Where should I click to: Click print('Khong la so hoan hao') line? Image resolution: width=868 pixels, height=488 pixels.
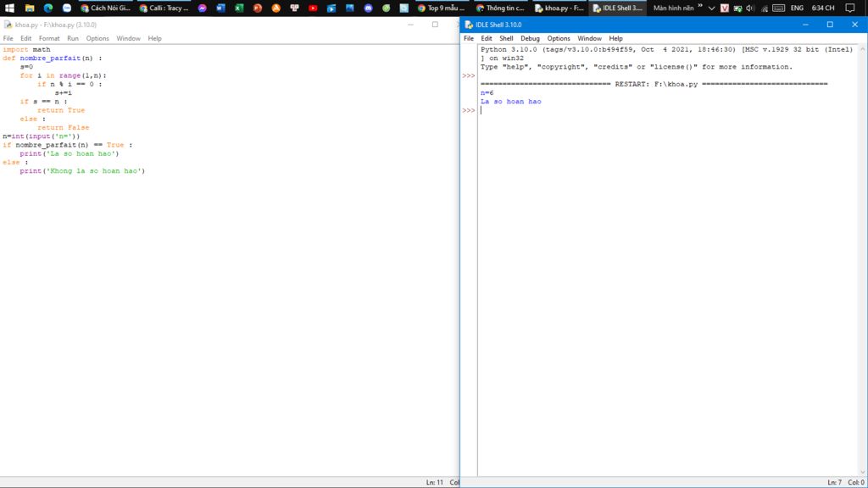pyautogui.click(x=82, y=171)
